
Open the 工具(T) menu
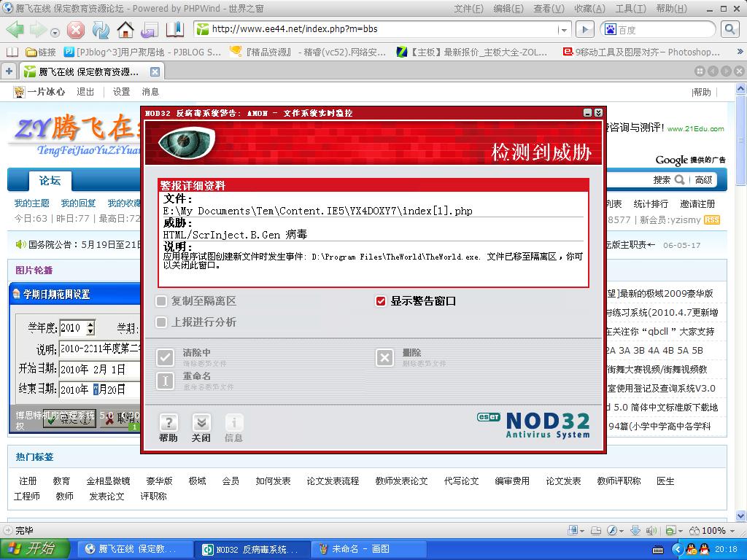click(x=630, y=8)
